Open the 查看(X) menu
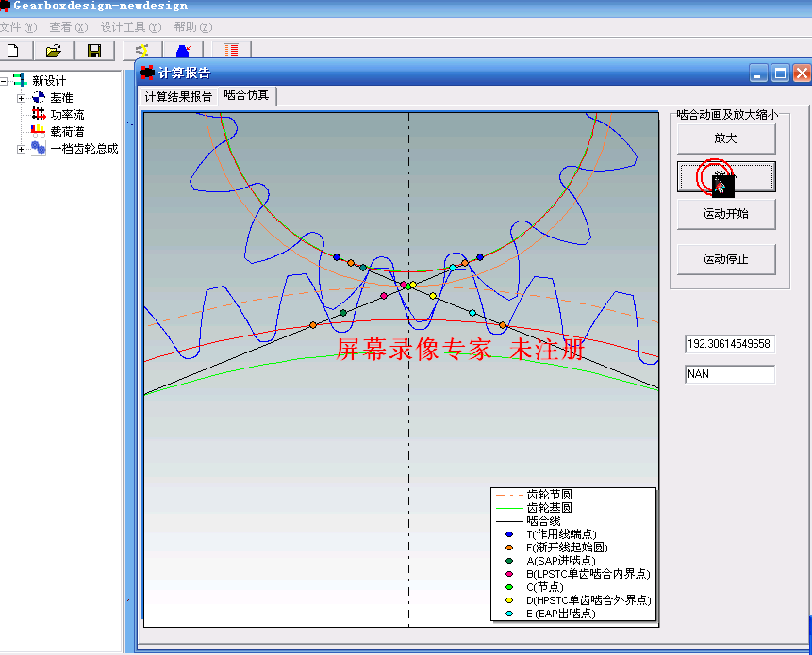This screenshot has height=655, width=812. point(69,27)
